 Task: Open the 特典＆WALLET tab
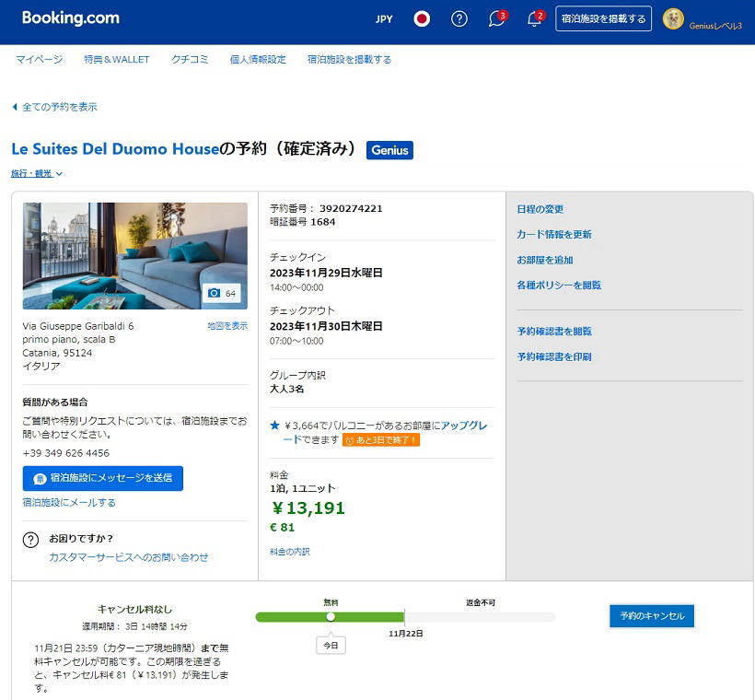(x=116, y=60)
